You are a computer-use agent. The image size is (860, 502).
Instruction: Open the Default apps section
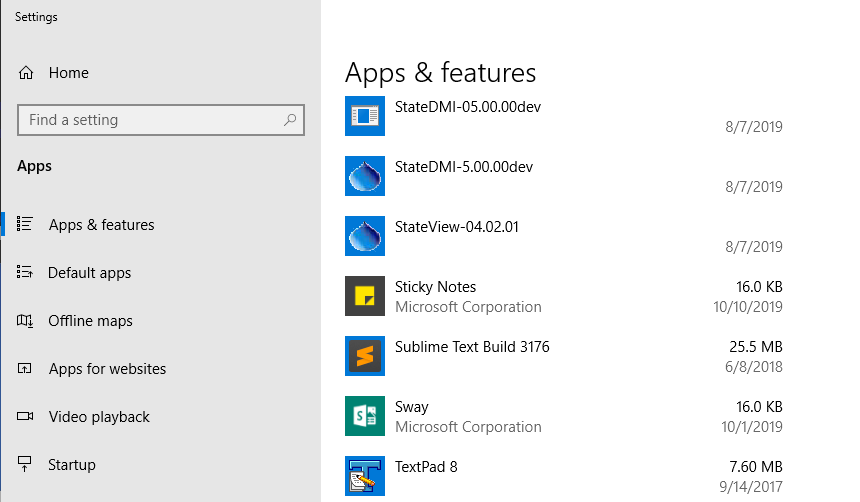[x=89, y=273]
